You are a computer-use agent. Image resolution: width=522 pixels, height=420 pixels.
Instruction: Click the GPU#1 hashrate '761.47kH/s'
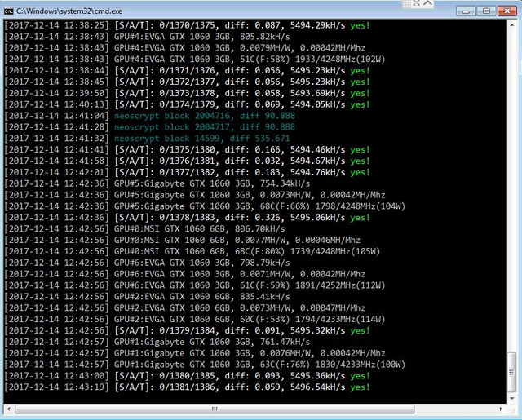285,342
